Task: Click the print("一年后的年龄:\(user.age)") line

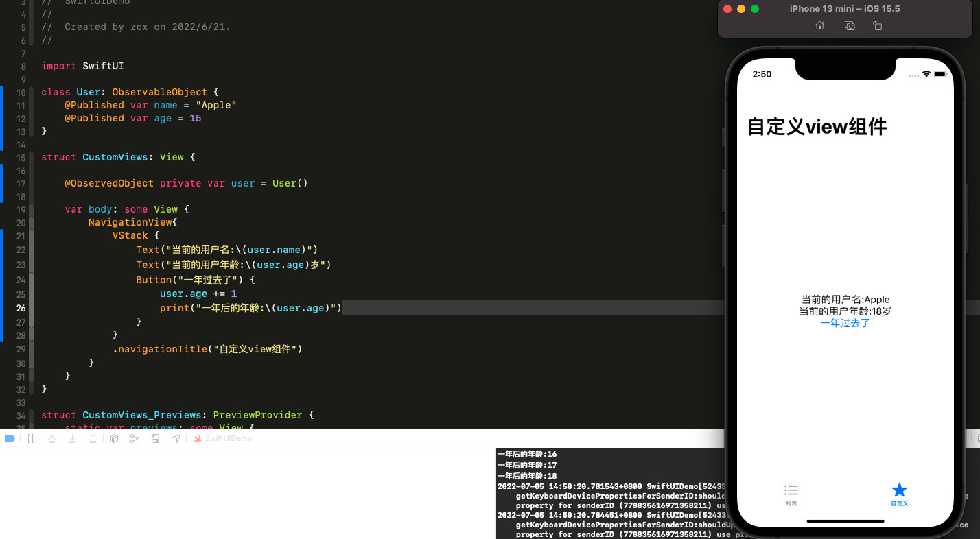Action: [x=251, y=308]
